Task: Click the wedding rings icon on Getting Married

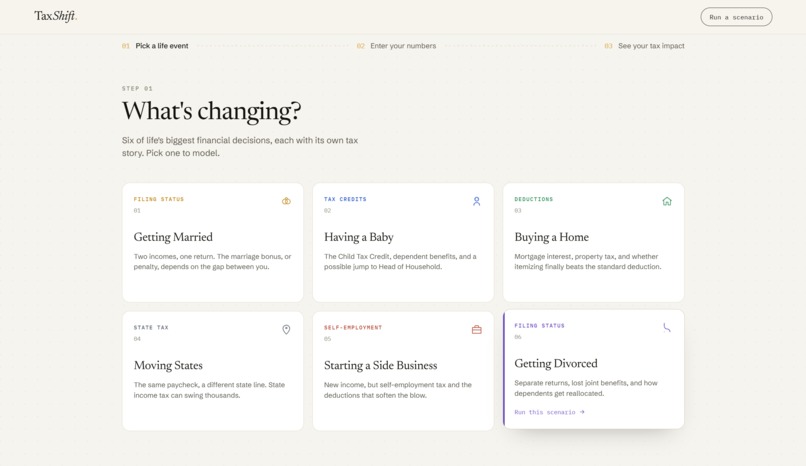Action: (x=286, y=201)
